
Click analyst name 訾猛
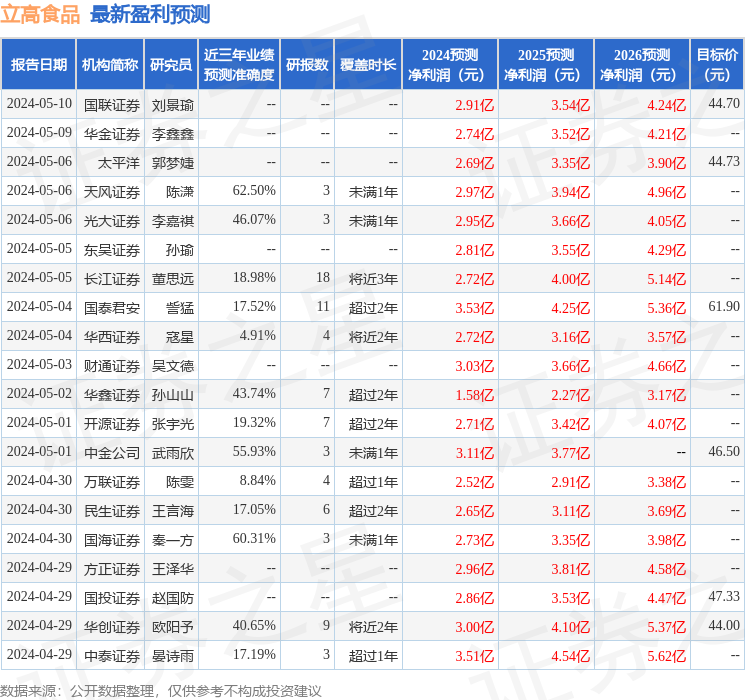[x=180, y=308]
